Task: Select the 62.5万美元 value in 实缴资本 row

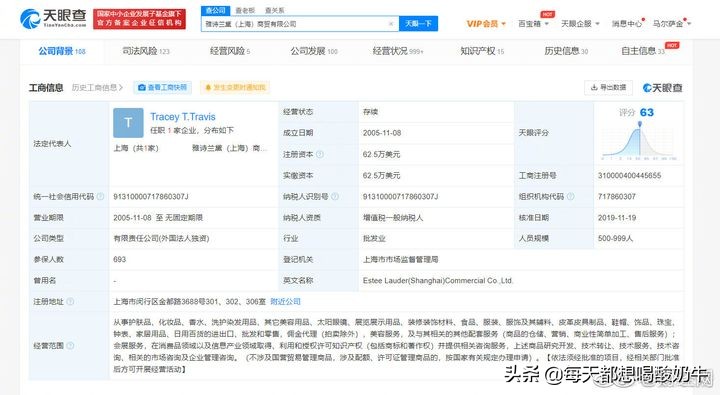Action: pyautogui.click(x=381, y=175)
